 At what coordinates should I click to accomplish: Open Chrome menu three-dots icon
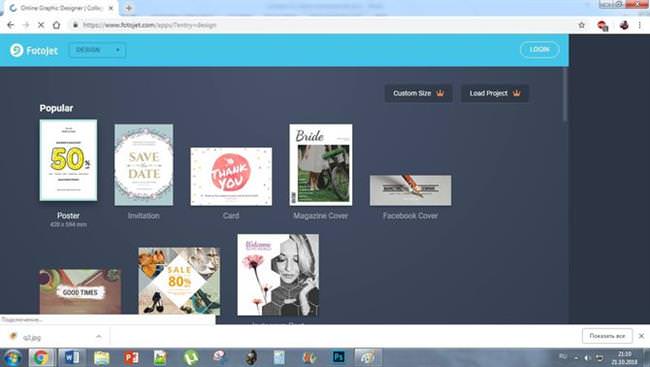click(x=640, y=25)
